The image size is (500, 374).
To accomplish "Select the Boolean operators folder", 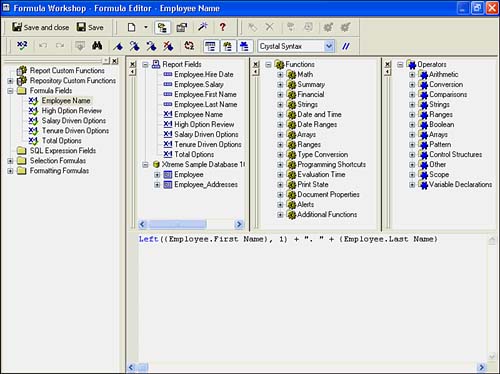I will point(441,124).
